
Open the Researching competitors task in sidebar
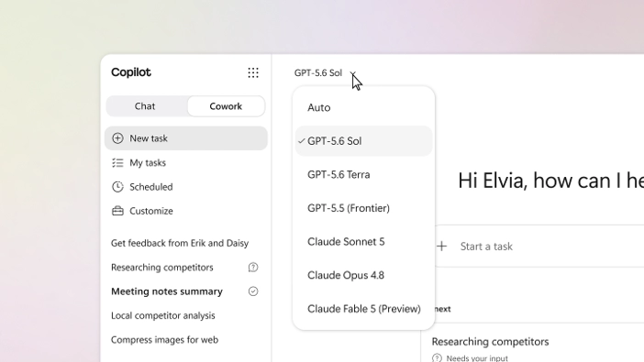(x=161, y=268)
